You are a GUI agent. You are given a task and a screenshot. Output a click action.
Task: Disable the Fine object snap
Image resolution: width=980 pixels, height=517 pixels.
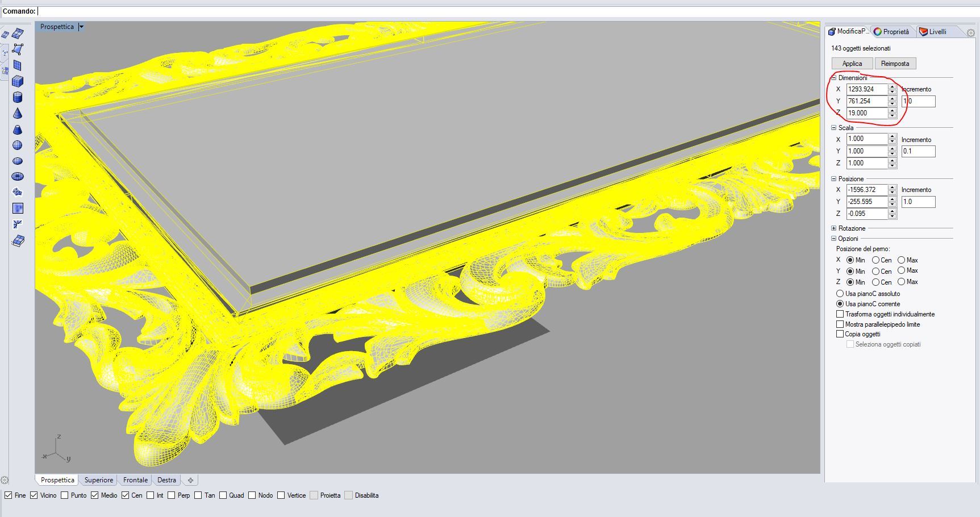(x=8, y=495)
